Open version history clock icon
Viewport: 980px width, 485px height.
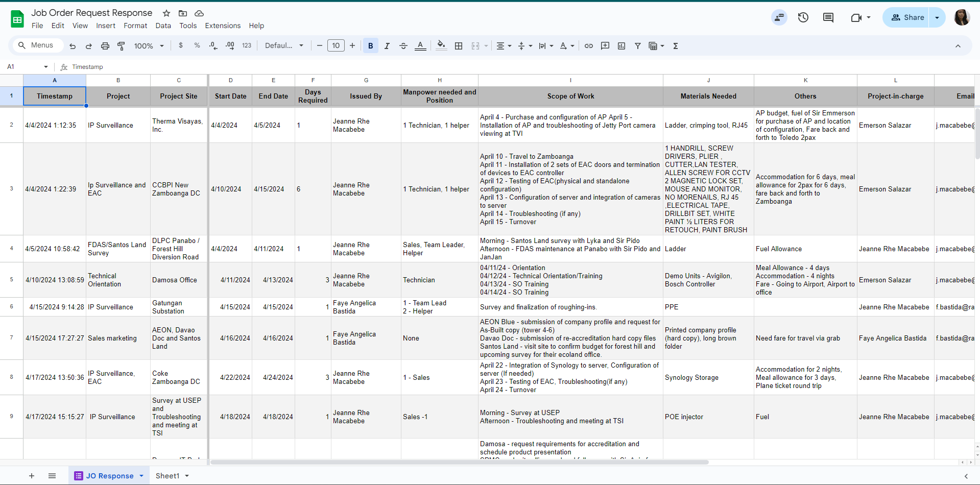point(803,17)
